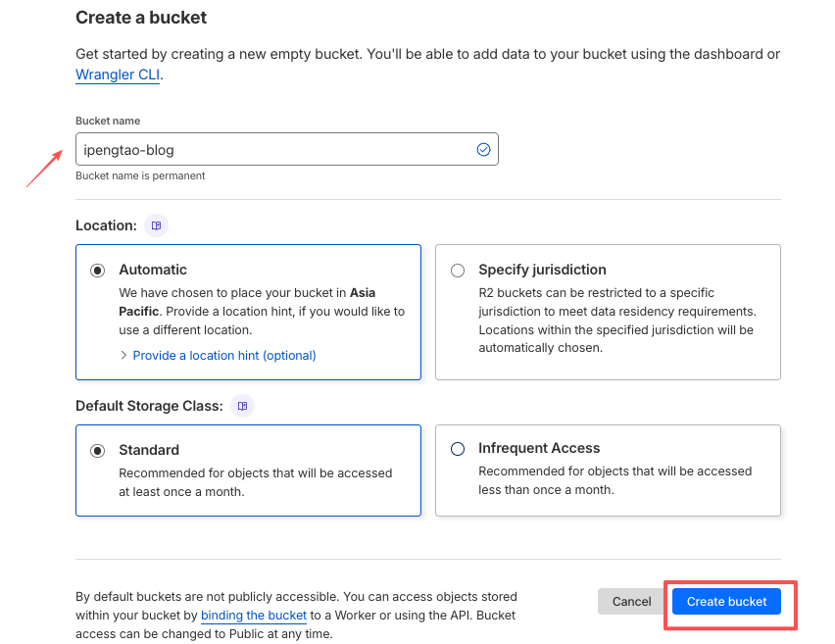Viewport: 835px width, 644px height.
Task: Open the Wrangler CLI link
Action: (x=118, y=74)
